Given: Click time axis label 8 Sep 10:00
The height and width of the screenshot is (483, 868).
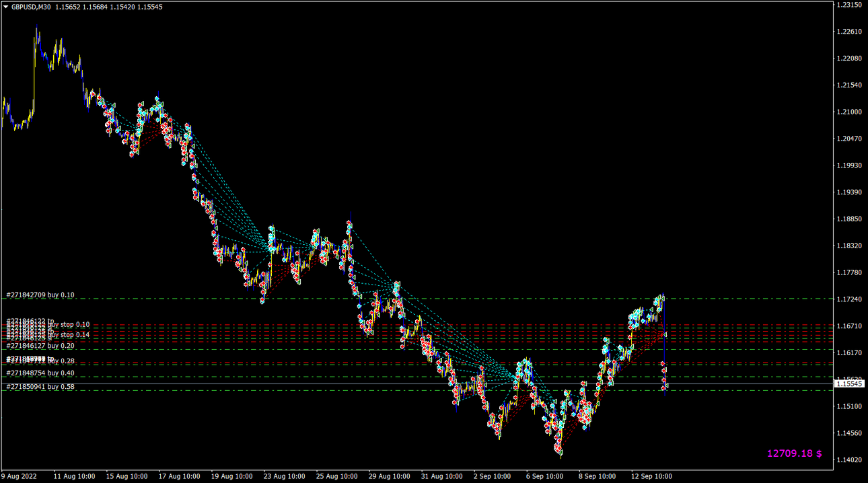Looking at the screenshot, I should click(598, 476).
